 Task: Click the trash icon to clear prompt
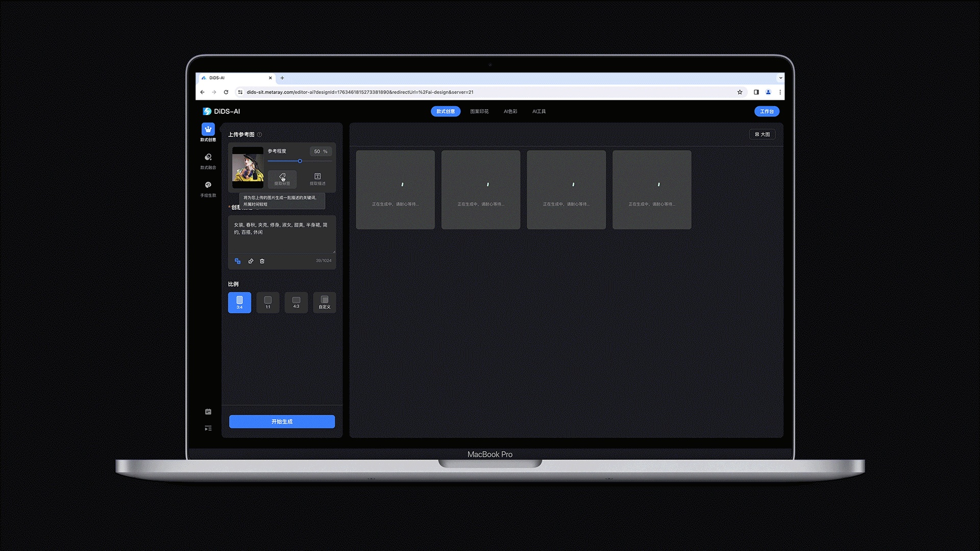(262, 261)
